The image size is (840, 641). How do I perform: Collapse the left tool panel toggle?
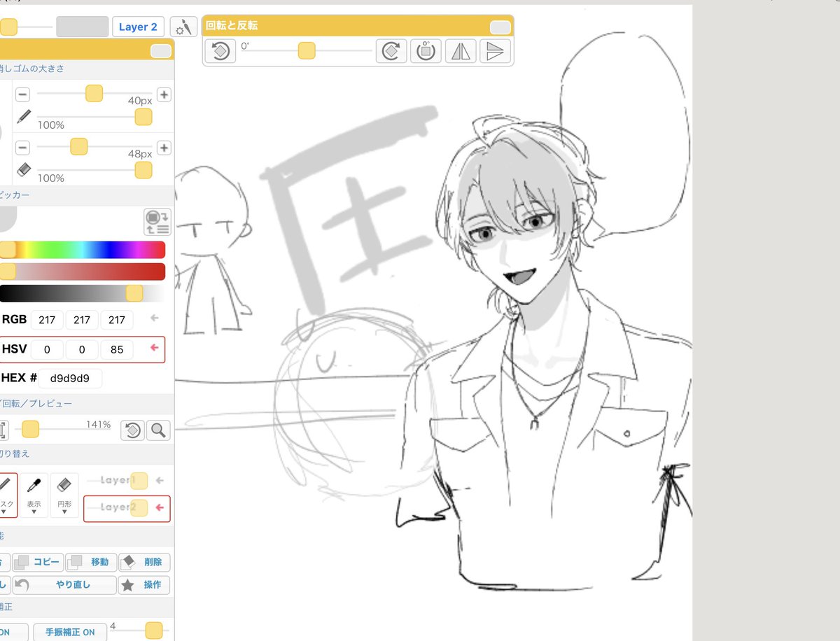coord(160,51)
